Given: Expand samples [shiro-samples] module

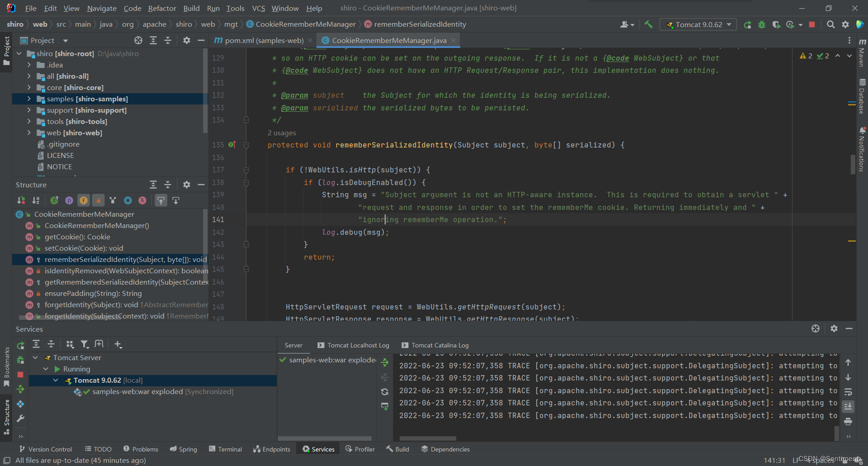Looking at the screenshot, I should click(29, 99).
